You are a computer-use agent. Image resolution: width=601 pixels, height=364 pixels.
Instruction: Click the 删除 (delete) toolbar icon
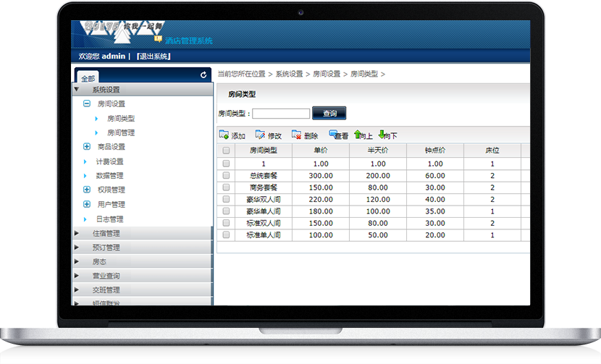296,135
